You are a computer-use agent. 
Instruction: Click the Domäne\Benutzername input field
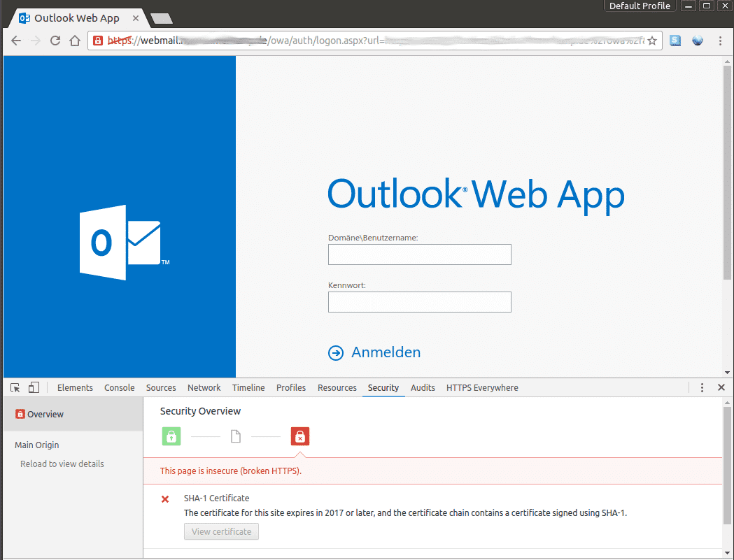(x=419, y=254)
